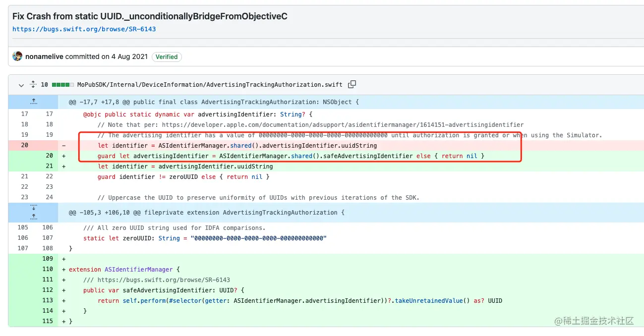The width and height of the screenshot is (644, 336).
Task: Click the diffstat number 10
Action: (44, 85)
